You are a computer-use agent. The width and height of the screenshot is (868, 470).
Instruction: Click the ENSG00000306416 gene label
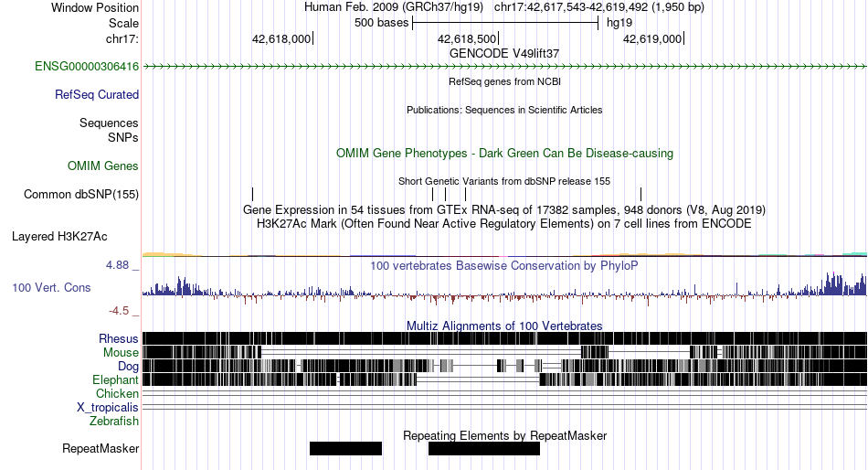point(87,67)
